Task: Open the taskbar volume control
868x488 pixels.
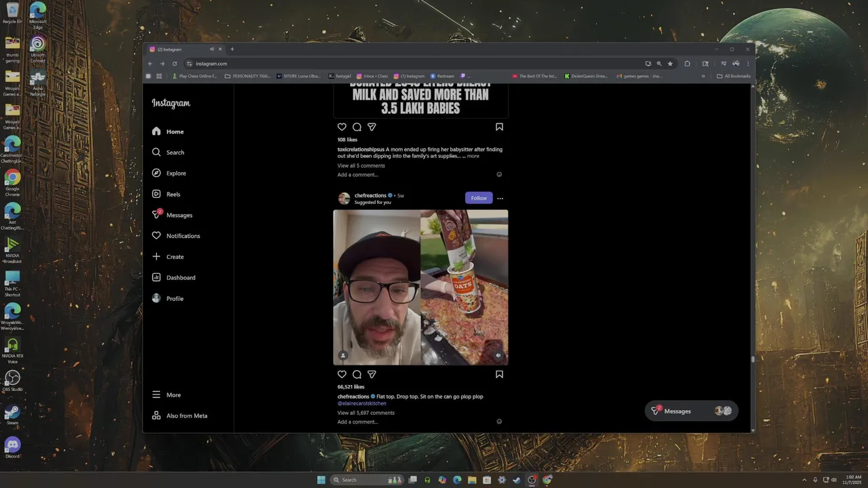Action: tap(833, 480)
